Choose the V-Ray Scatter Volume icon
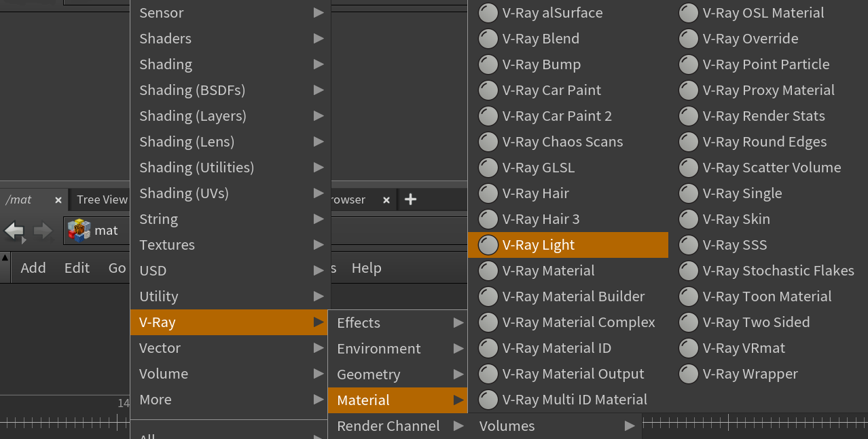Screen dimensions: 868x439 (x=689, y=168)
